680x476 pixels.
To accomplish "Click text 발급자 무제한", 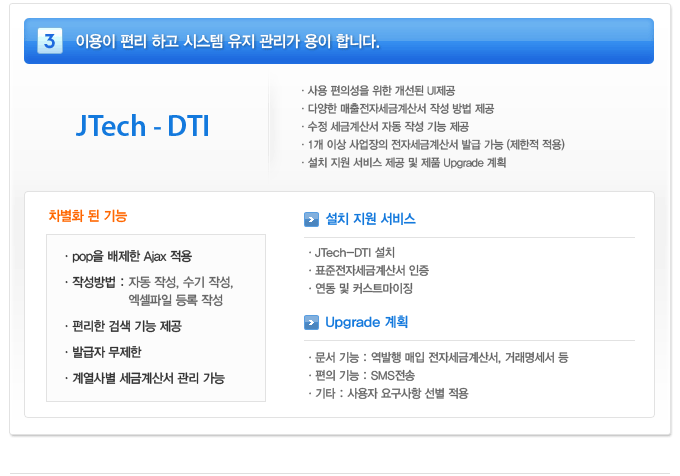I will tap(107, 352).
